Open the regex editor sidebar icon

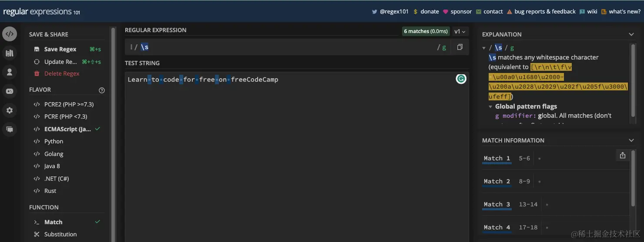[10, 34]
